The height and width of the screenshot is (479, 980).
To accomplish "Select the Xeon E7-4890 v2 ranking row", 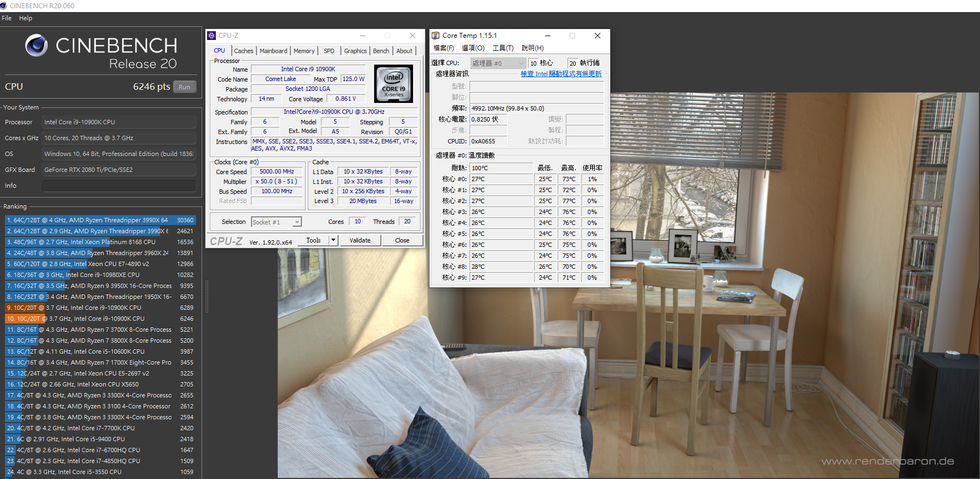I will tap(100, 264).
